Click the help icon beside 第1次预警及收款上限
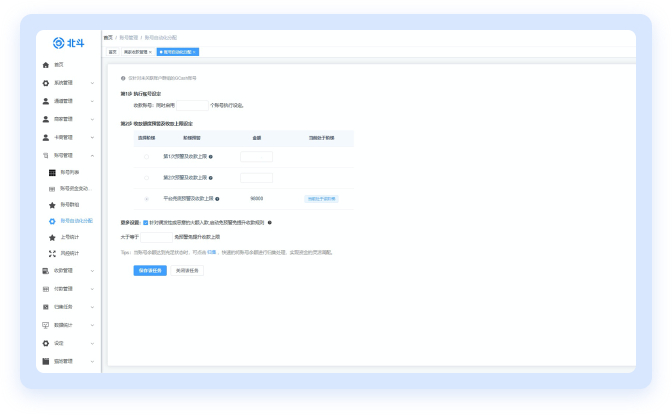 [x=211, y=157]
